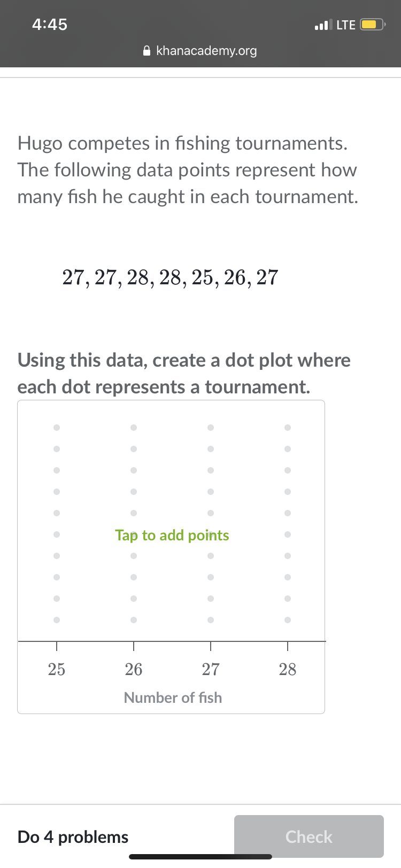
Task: Tap the topmost dot above 25
Action: (x=57, y=428)
